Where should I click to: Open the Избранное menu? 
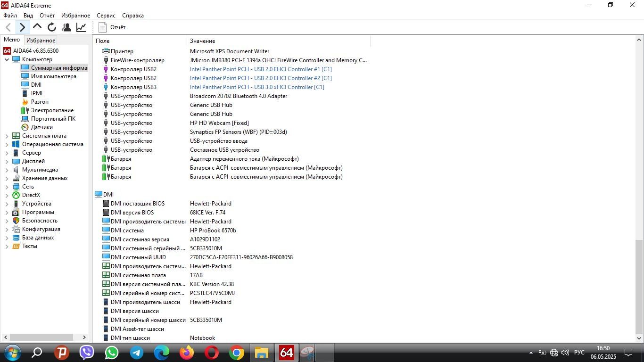pos(75,16)
